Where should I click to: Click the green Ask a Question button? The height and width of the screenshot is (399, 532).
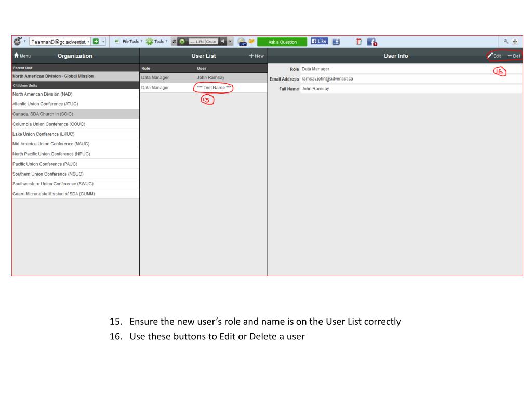point(282,42)
